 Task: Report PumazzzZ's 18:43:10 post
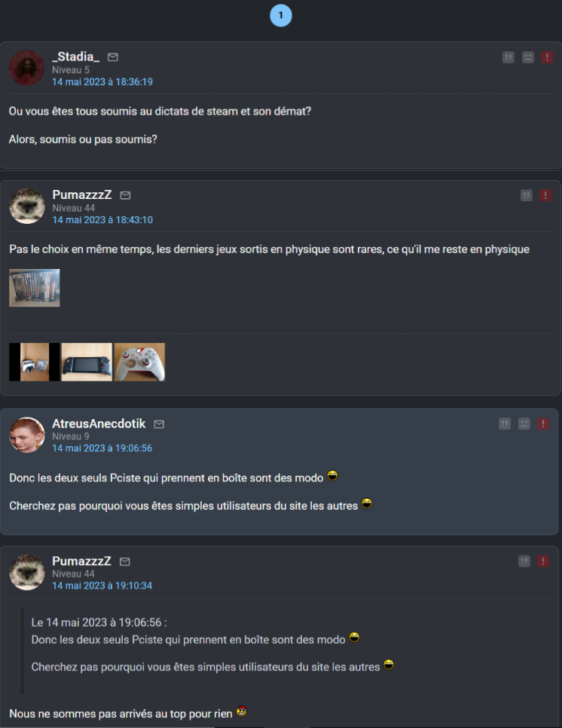point(545,195)
